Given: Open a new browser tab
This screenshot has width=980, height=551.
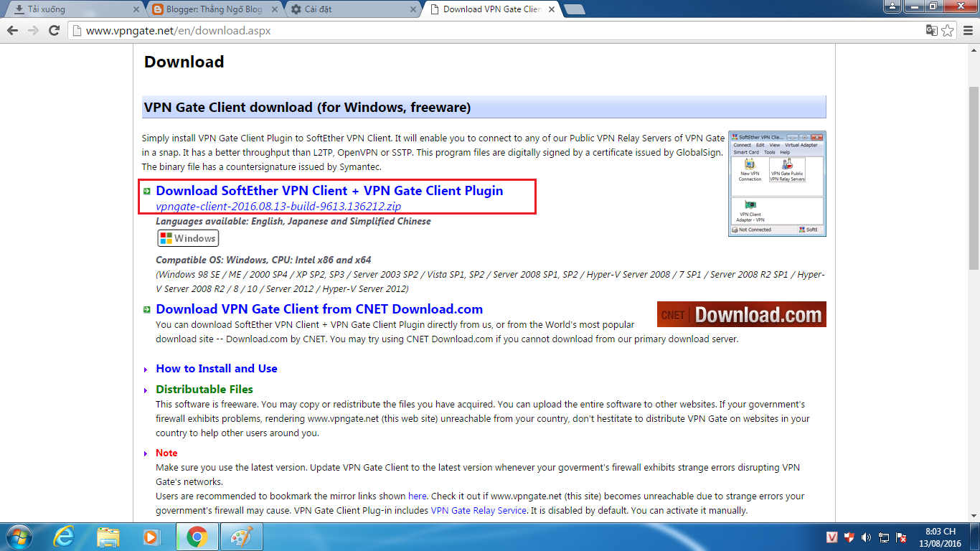Looking at the screenshot, I should [x=575, y=9].
